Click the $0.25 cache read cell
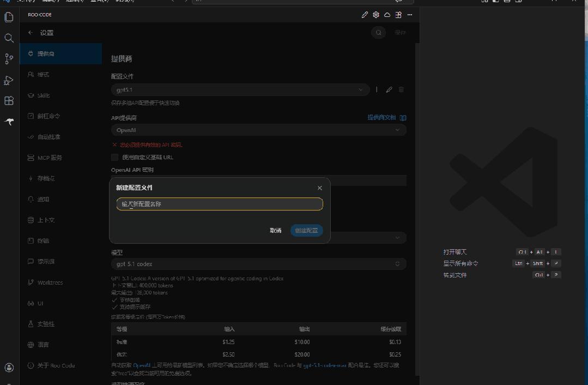The width and height of the screenshot is (588, 385). (395, 354)
